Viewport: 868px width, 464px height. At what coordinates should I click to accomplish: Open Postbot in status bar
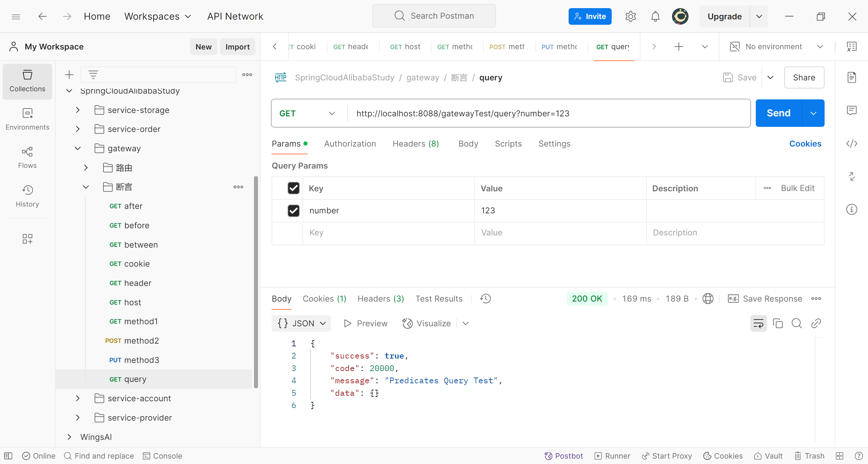click(564, 456)
